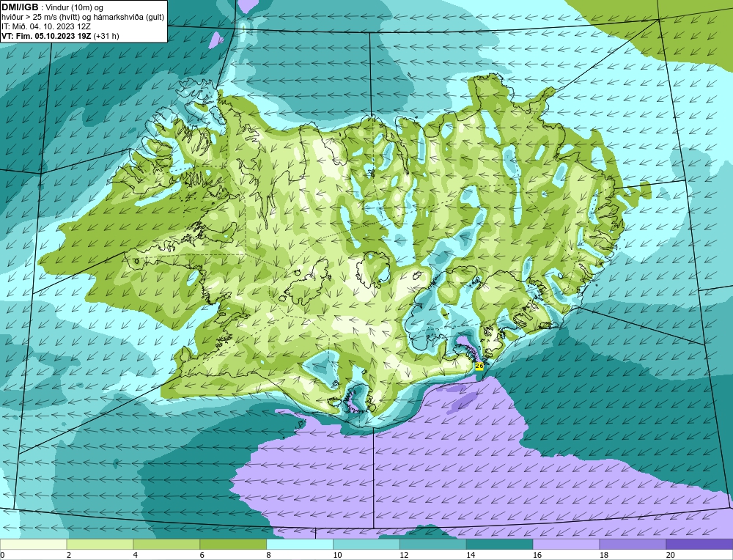The image size is (733, 560).
Task: Click the legend scale label '12'
Action: tap(404, 555)
